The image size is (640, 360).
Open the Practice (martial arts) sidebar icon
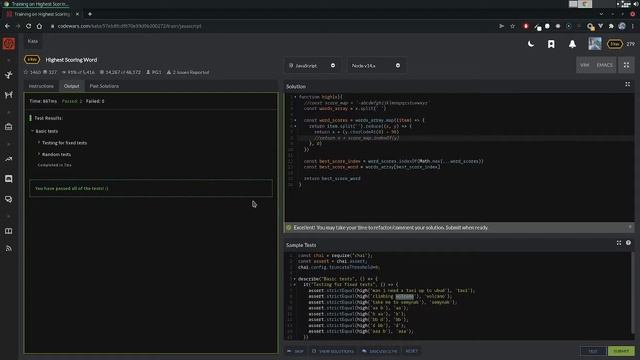pyautogui.click(x=9, y=75)
